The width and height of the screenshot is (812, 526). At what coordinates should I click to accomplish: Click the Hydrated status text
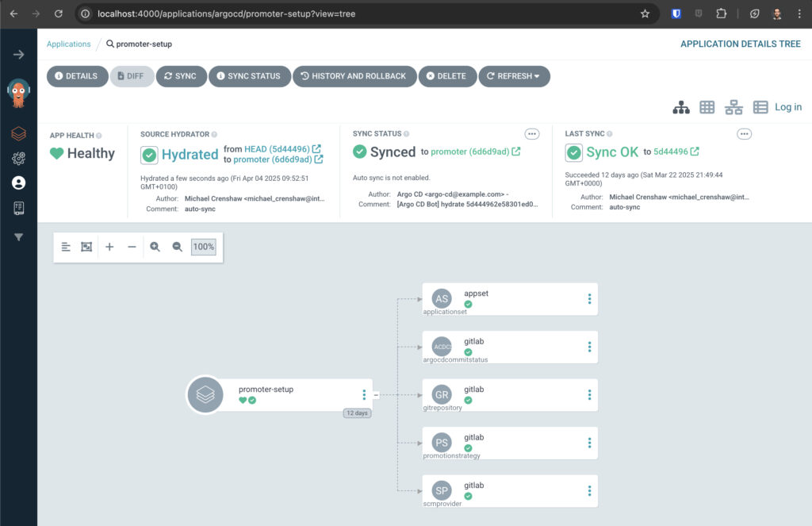(x=190, y=155)
